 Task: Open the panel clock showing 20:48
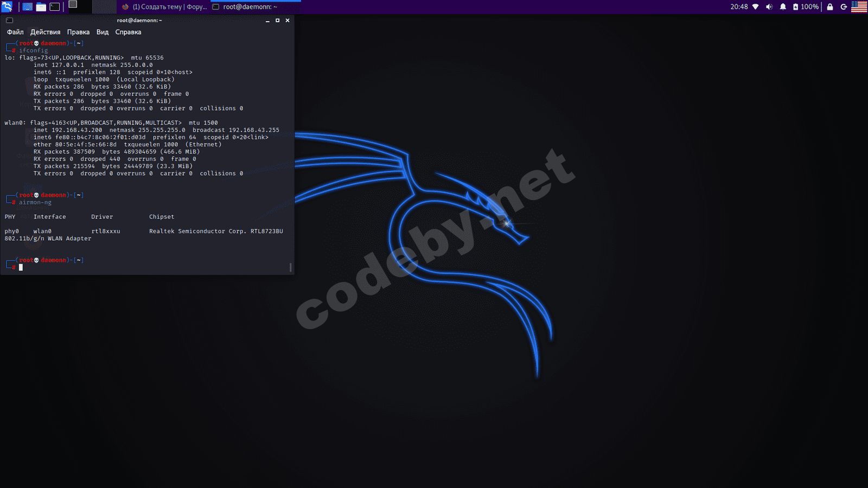[739, 7]
